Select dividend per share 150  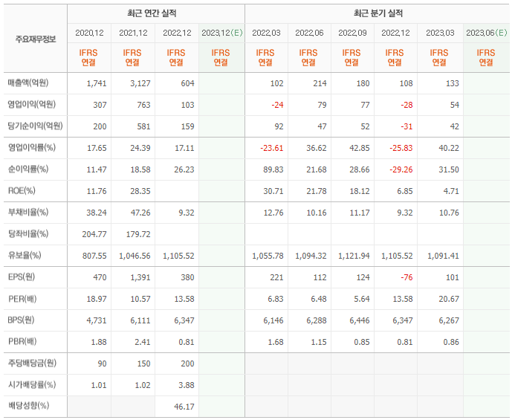click(143, 364)
